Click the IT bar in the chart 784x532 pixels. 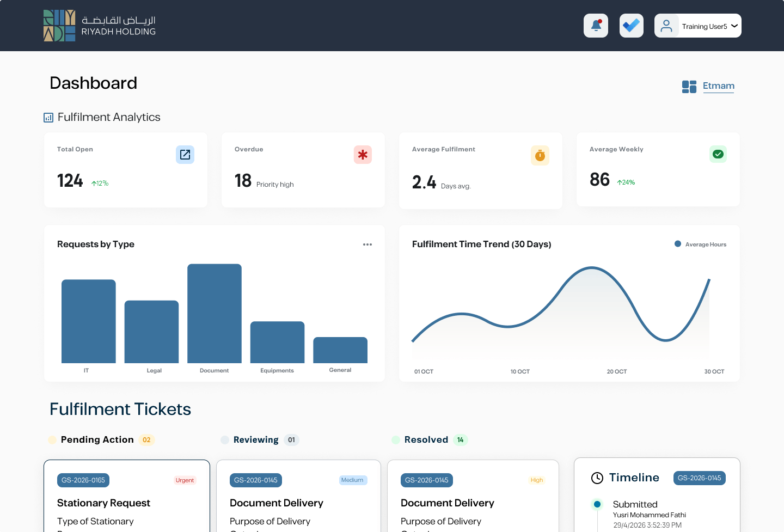89,321
